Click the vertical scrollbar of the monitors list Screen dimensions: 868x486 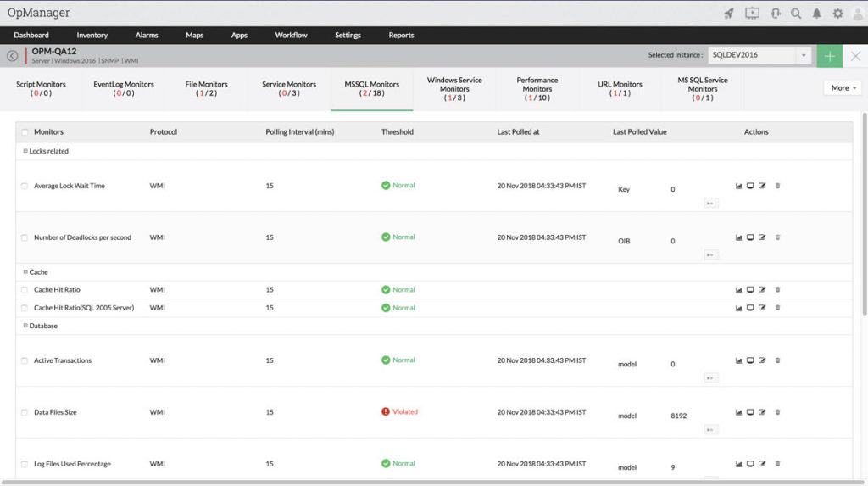coord(864,214)
